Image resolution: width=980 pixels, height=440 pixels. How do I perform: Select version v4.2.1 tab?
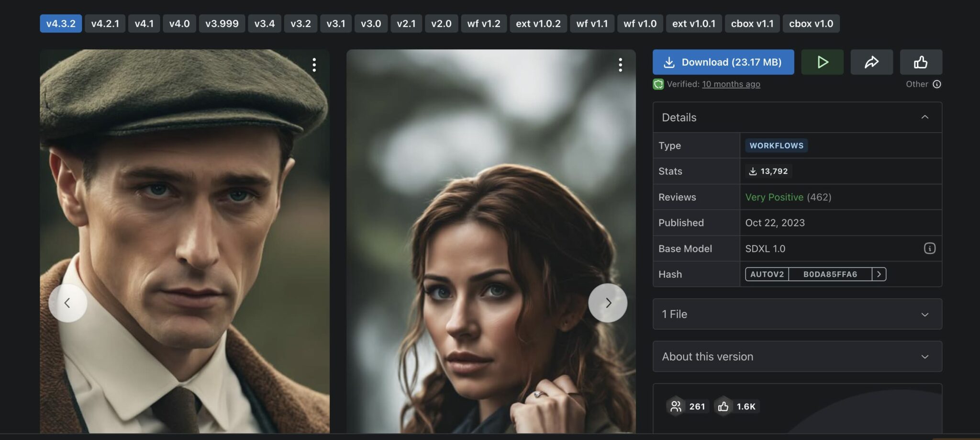(105, 23)
